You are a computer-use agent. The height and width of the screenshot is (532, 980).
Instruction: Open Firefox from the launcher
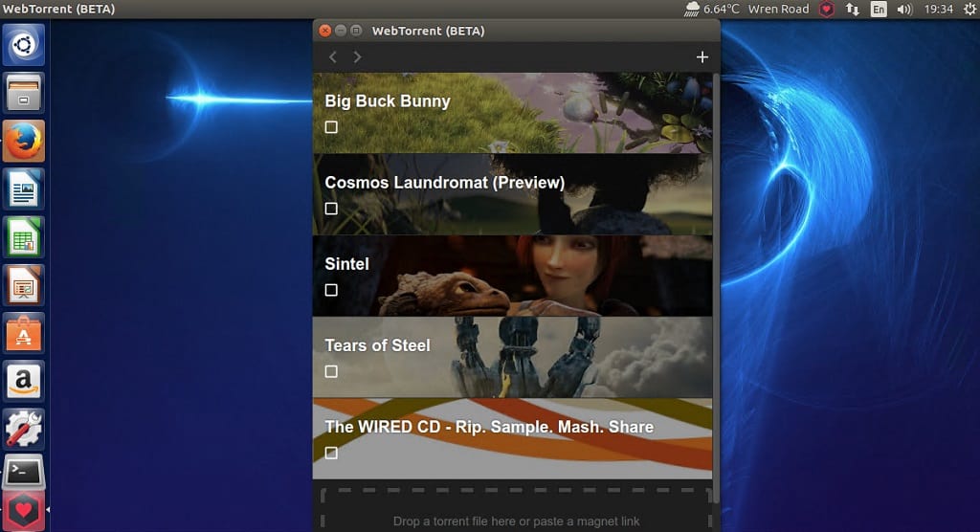click(x=23, y=142)
